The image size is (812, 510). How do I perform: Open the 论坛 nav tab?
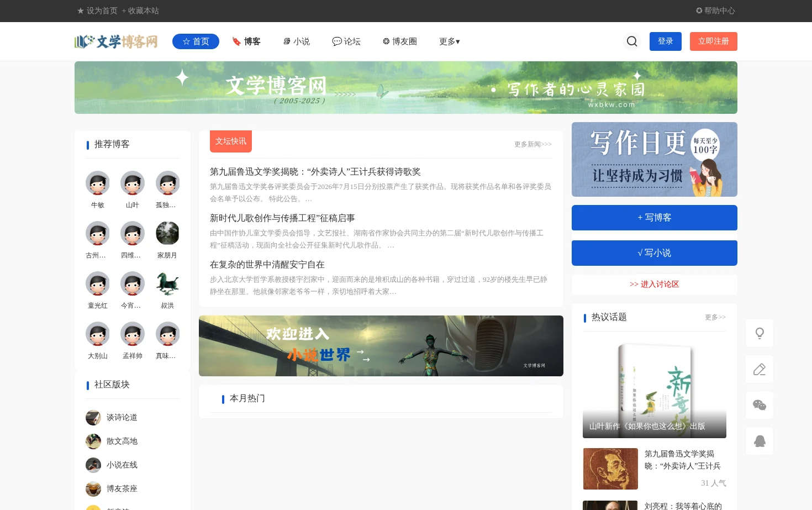346,41
